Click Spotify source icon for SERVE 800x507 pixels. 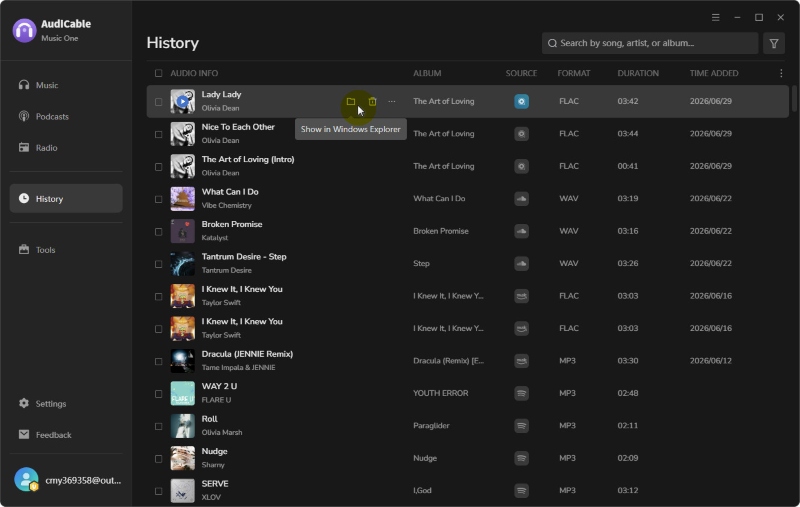coord(521,491)
